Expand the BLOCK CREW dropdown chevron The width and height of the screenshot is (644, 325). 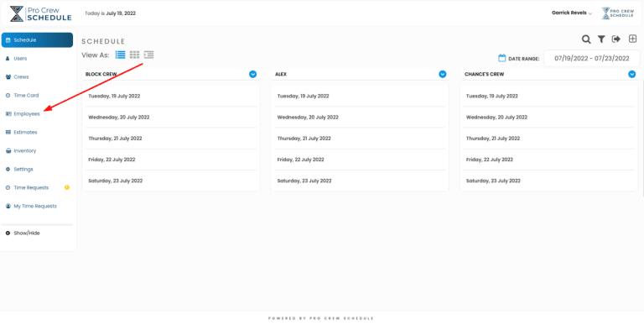[x=253, y=74]
